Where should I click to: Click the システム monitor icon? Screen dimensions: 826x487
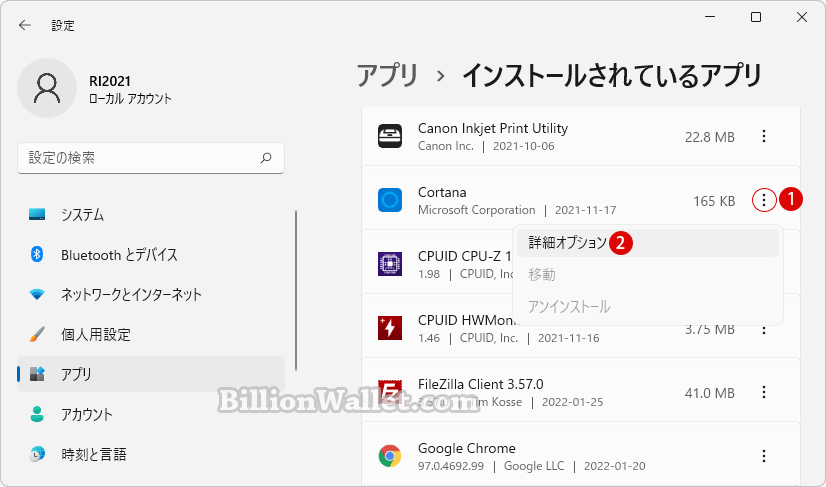[37, 215]
